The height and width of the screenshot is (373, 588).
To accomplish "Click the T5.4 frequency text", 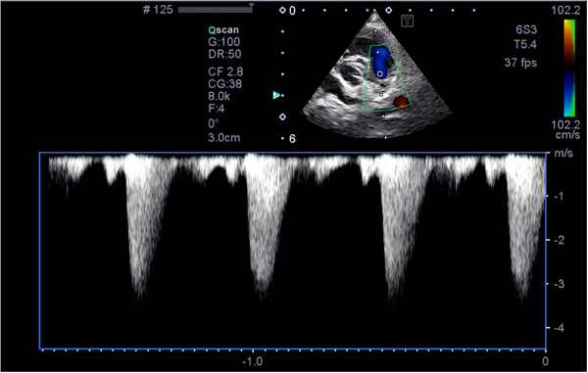I will (525, 45).
